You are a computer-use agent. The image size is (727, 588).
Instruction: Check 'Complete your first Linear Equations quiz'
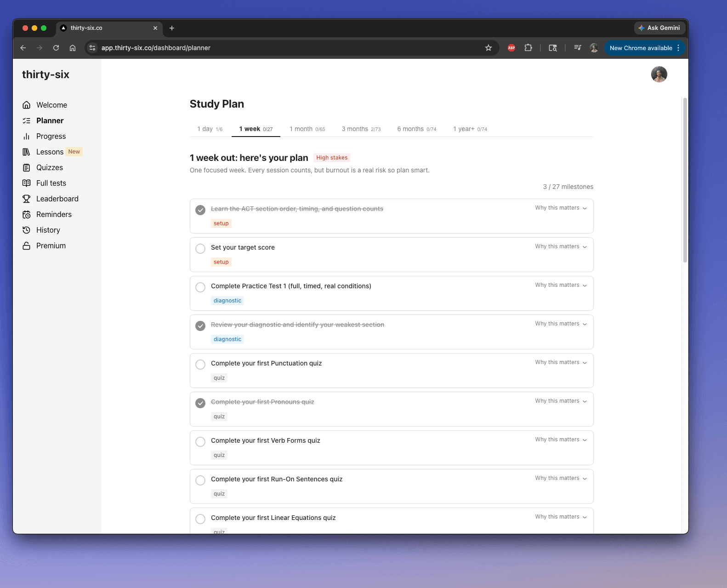click(200, 519)
